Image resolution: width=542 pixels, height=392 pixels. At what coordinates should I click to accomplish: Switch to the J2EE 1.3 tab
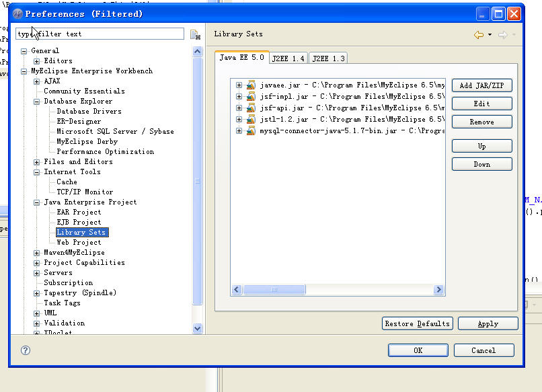point(328,58)
